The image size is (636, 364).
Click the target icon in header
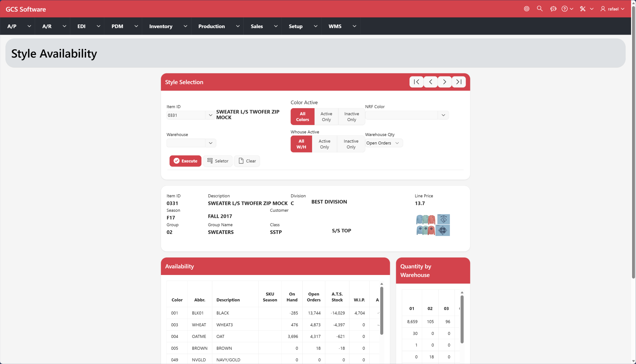point(526,9)
